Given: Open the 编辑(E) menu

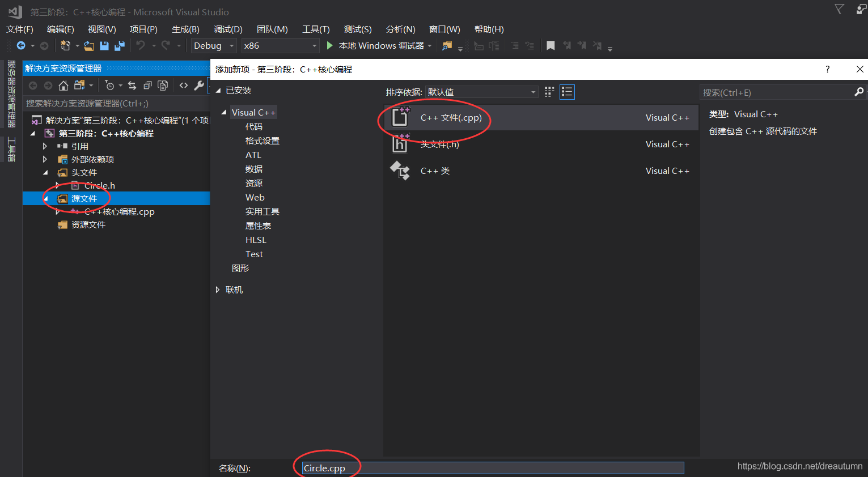Looking at the screenshot, I should click(61, 29).
